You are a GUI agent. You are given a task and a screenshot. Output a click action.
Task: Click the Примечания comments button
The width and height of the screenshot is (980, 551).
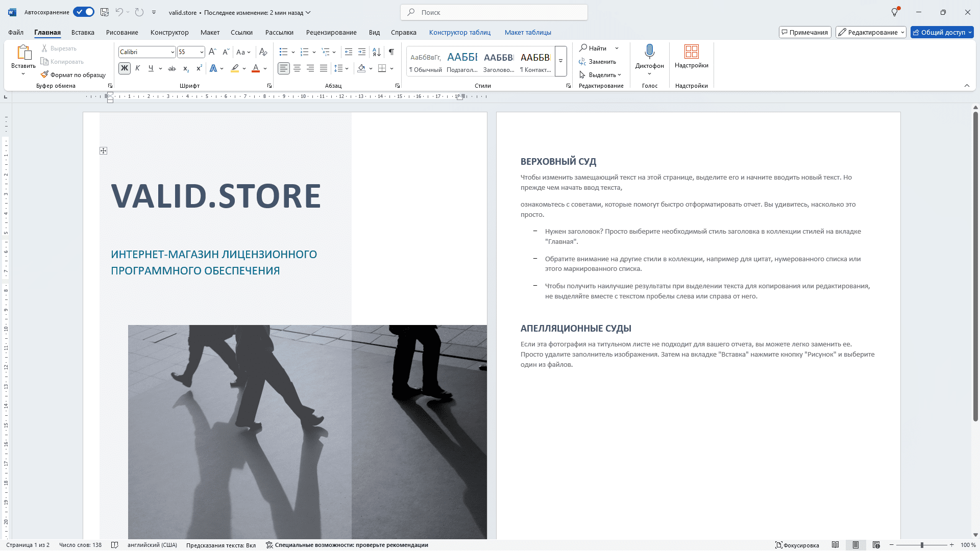click(x=805, y=32)
